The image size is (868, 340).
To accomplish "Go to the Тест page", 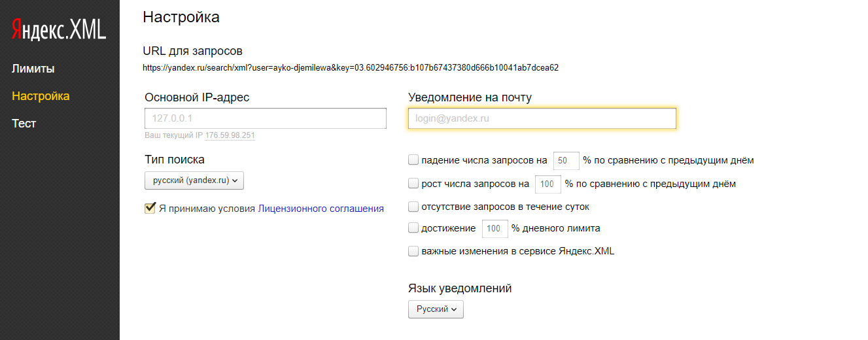I will coord(24,124).
